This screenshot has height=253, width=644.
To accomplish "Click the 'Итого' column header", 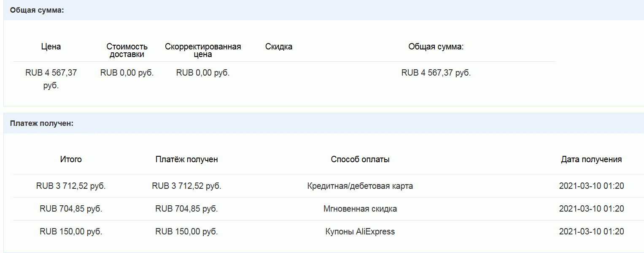I will tap(71, 160).
